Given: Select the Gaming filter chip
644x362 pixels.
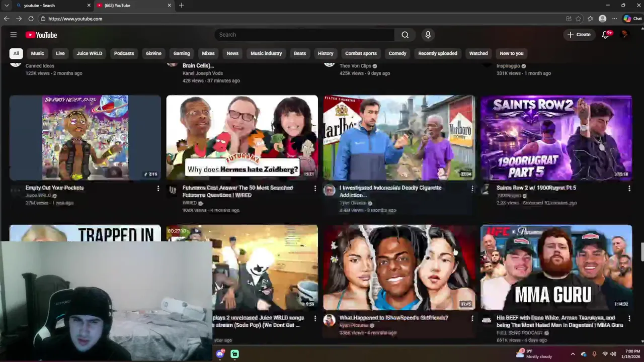Looking at the screenshot, I should pyautogui.click(x=182, y=53).
